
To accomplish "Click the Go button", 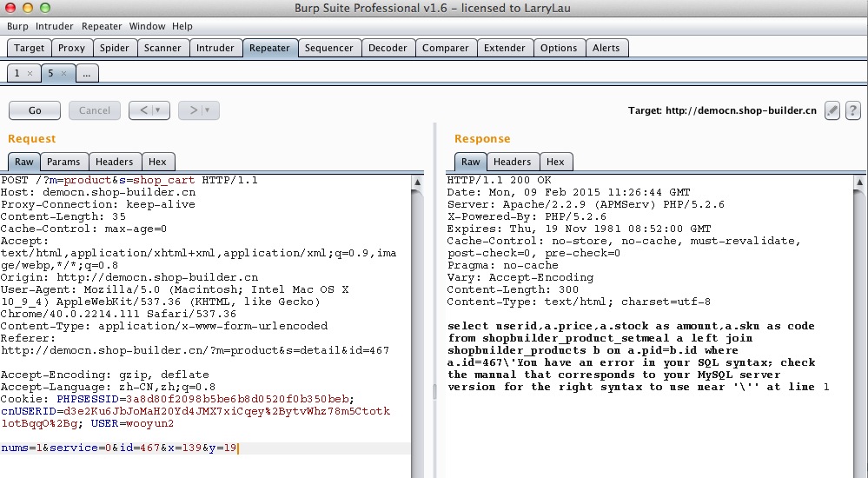I will click(35, 110).
